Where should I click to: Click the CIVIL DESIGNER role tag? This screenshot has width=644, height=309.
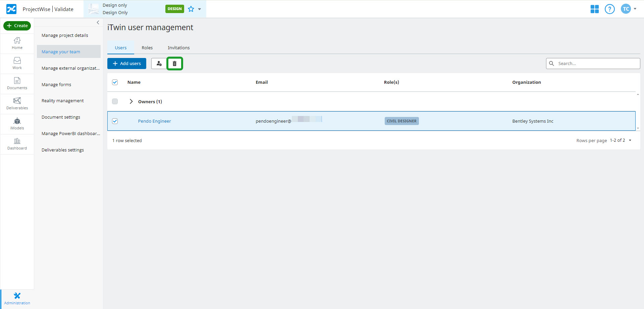402,121
